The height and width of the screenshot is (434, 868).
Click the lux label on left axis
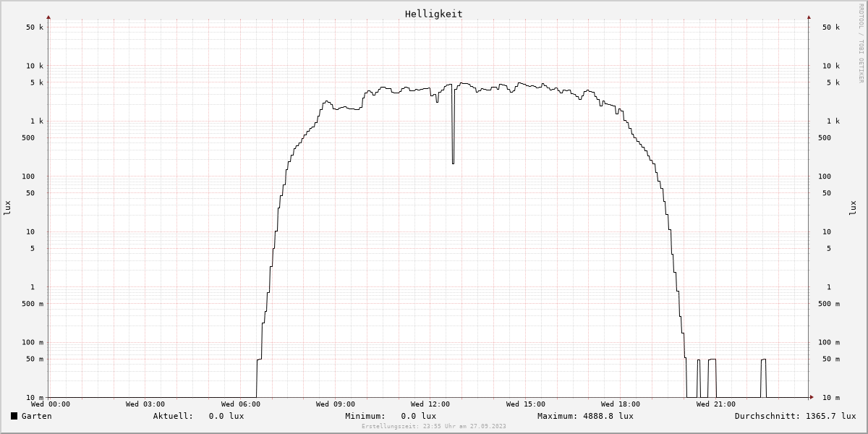[7, 208]
